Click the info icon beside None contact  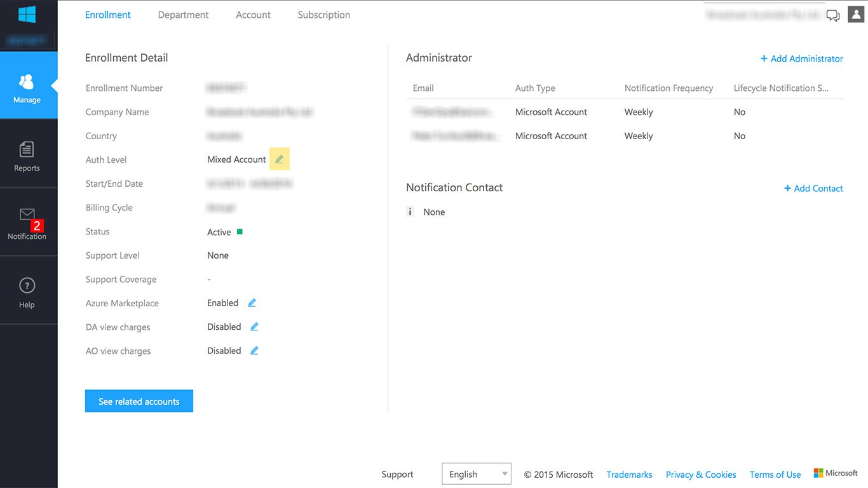[409, 212]
